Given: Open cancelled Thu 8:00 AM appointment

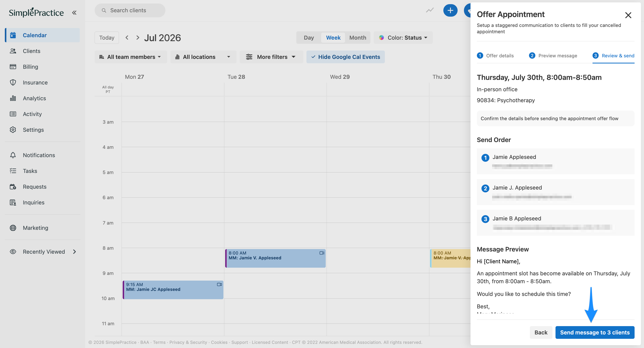Looking at the screenshot, I should [450, 258].
